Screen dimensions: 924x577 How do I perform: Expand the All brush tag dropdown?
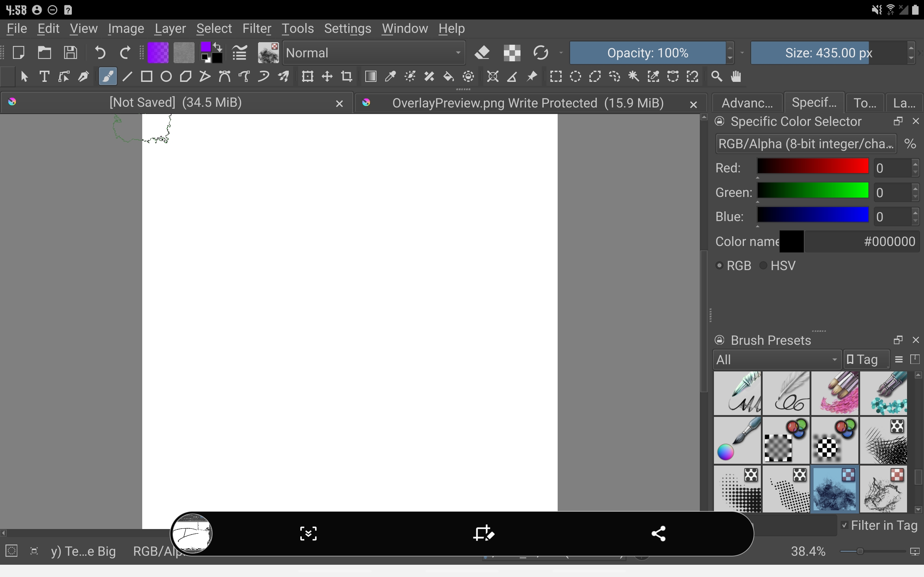click(777, 360)
